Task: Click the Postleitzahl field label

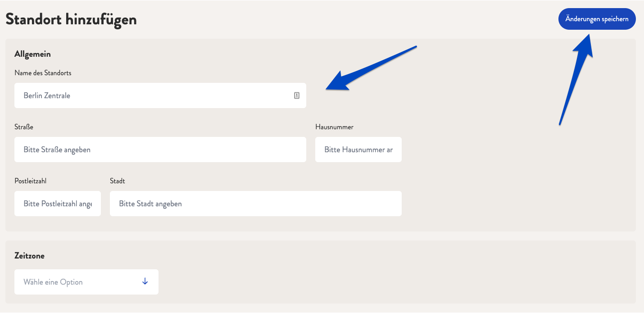Action: tap(31, 181)
